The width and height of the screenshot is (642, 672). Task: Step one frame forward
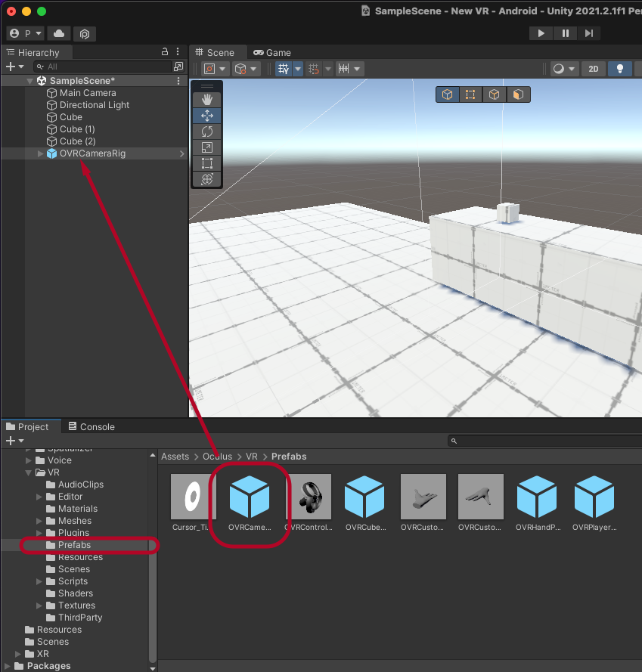589,33
